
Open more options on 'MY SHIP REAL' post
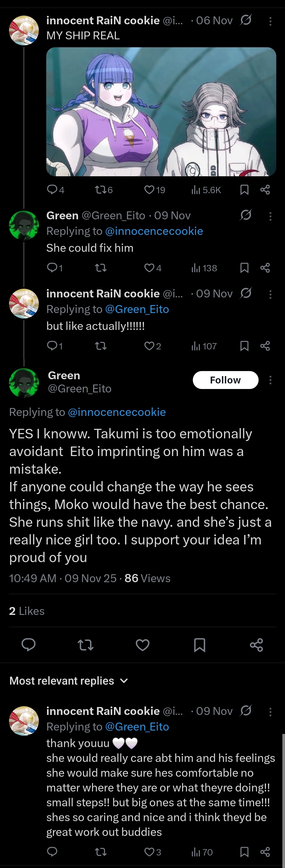click(x=270, y=21)
